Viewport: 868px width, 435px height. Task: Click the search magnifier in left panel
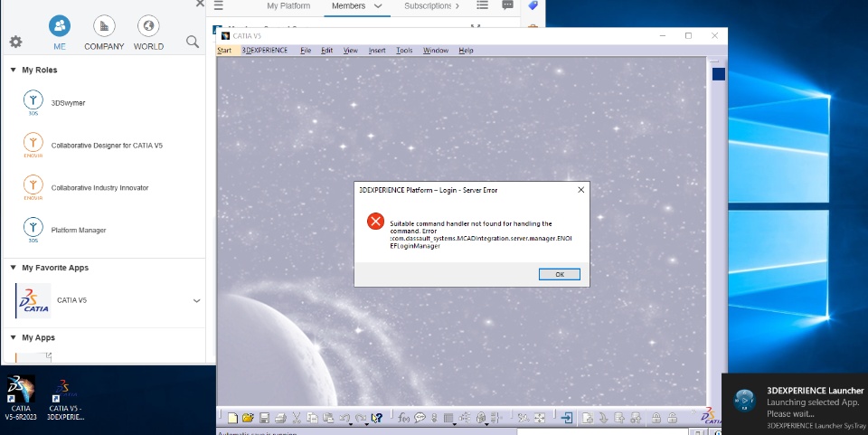click(192, 42)
